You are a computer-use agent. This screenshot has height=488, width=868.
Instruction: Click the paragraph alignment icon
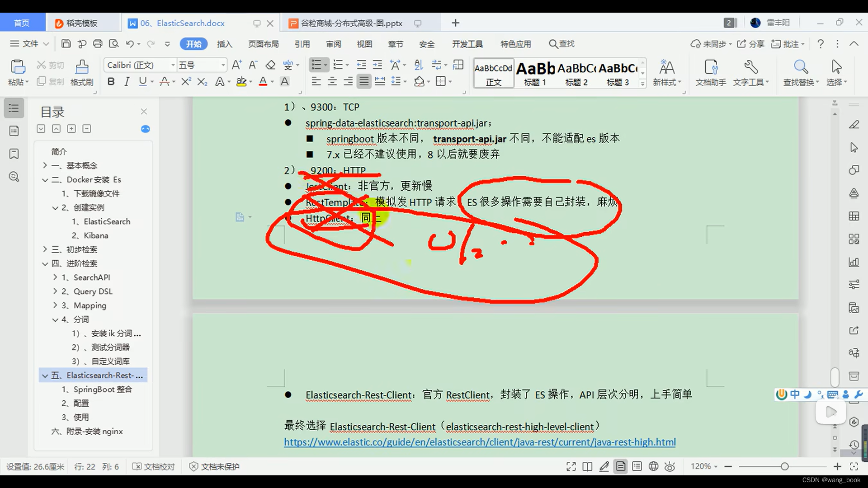coord(363,82)
